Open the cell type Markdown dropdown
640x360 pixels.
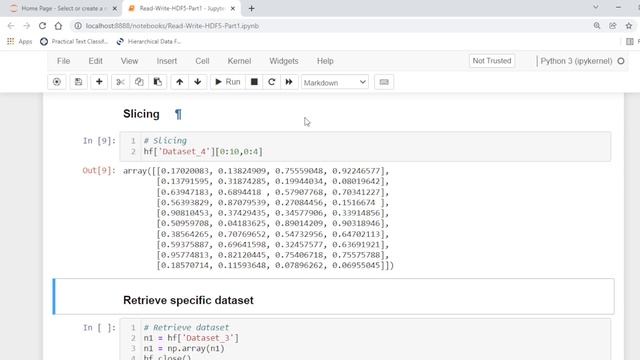coord(335,82)
